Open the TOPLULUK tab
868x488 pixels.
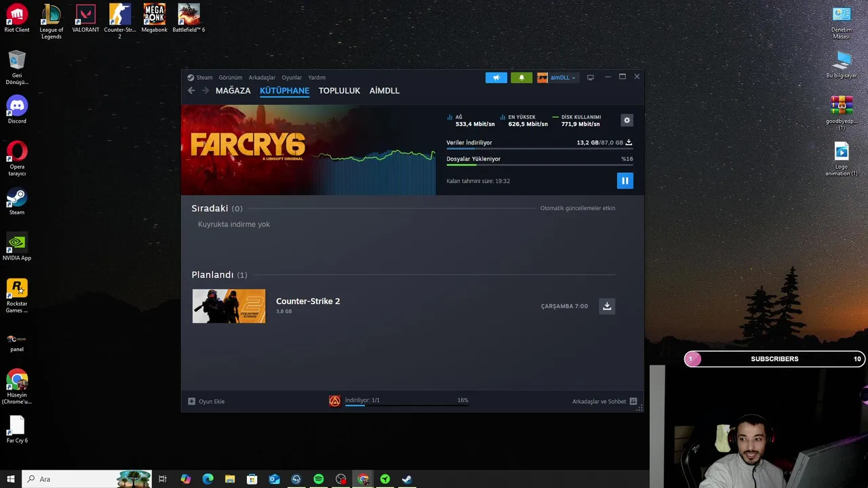point(339,90)
